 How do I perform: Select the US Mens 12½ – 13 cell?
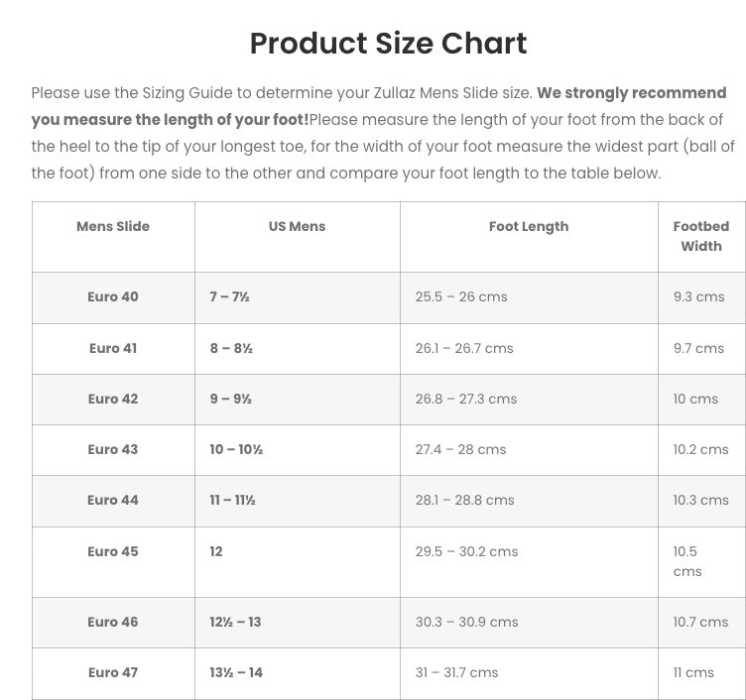235,623
